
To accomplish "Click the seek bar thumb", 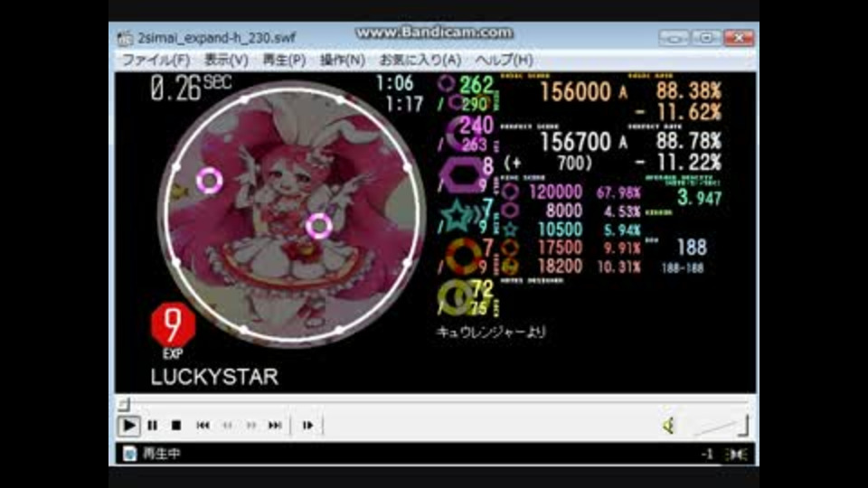I will [124, 405].
